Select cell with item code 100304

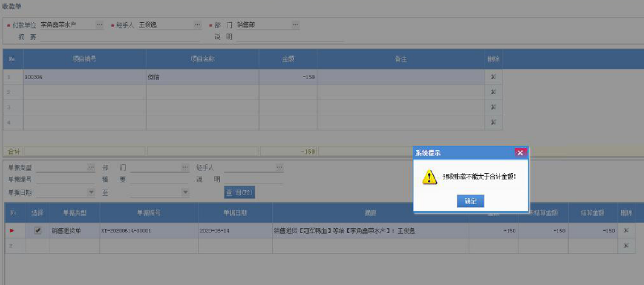85,77
